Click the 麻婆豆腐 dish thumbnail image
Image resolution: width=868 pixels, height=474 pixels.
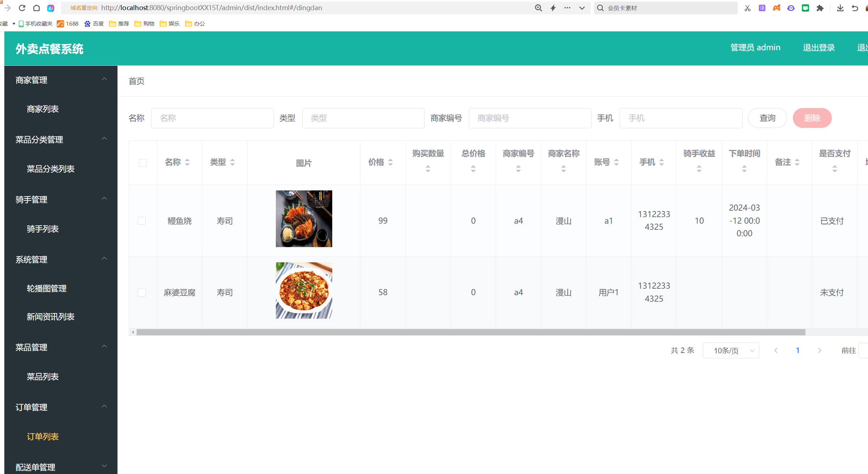coord(304,290)
